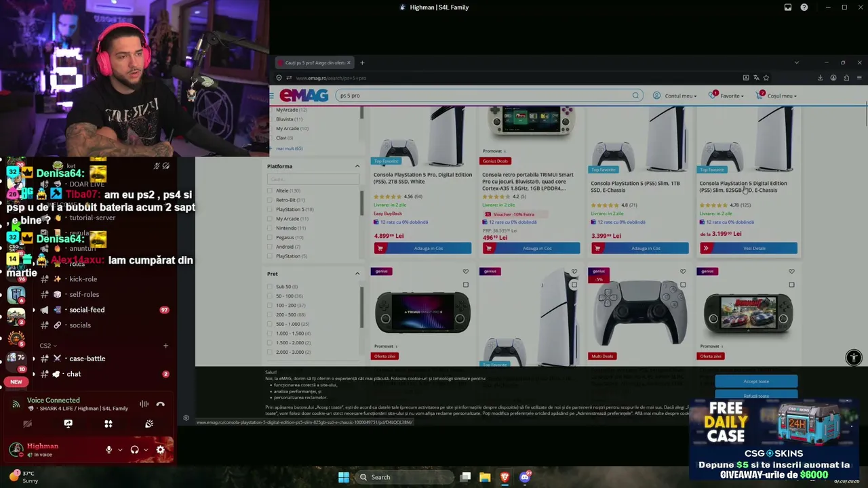Check the Android platform filter

(x=270, y=247)
